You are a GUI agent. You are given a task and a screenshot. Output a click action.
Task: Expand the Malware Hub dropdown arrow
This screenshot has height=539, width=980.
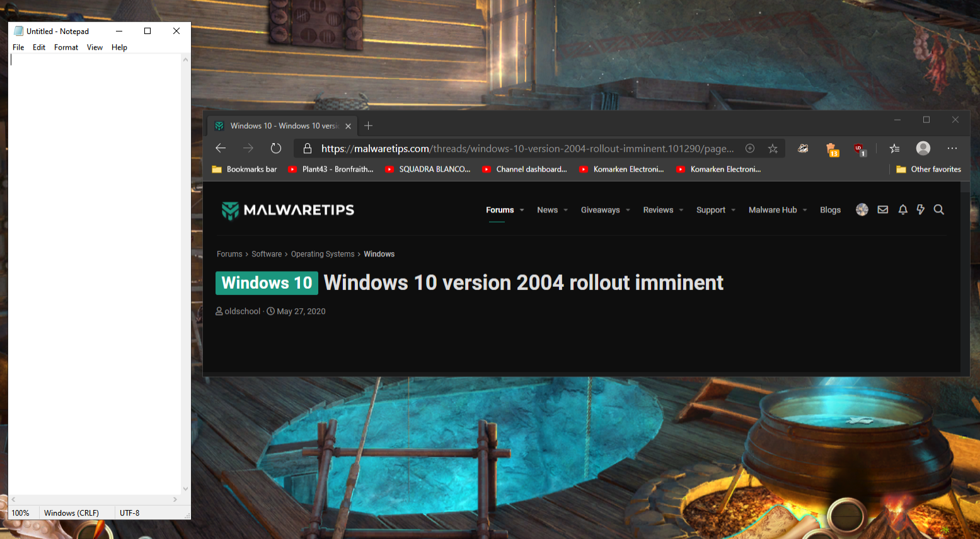[805, 211]
